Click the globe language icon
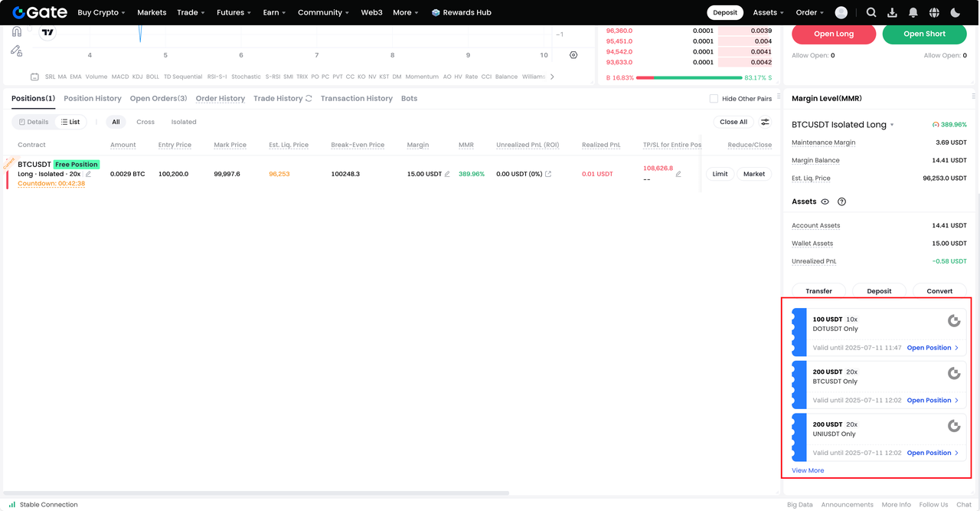The image size is (980, 511). (x=934, y=12)
